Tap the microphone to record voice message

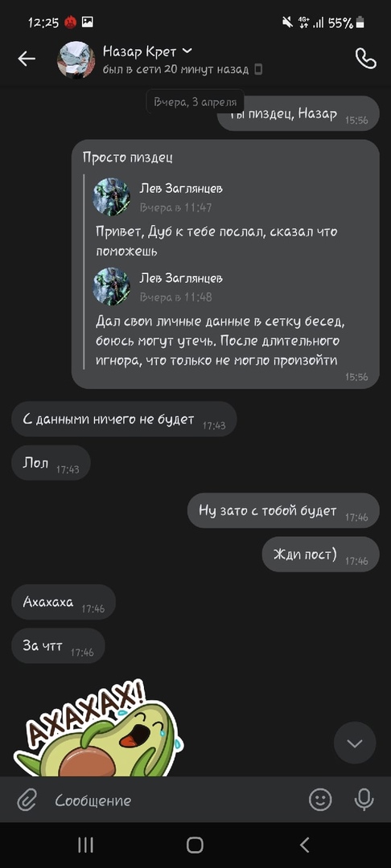point(364,800)
